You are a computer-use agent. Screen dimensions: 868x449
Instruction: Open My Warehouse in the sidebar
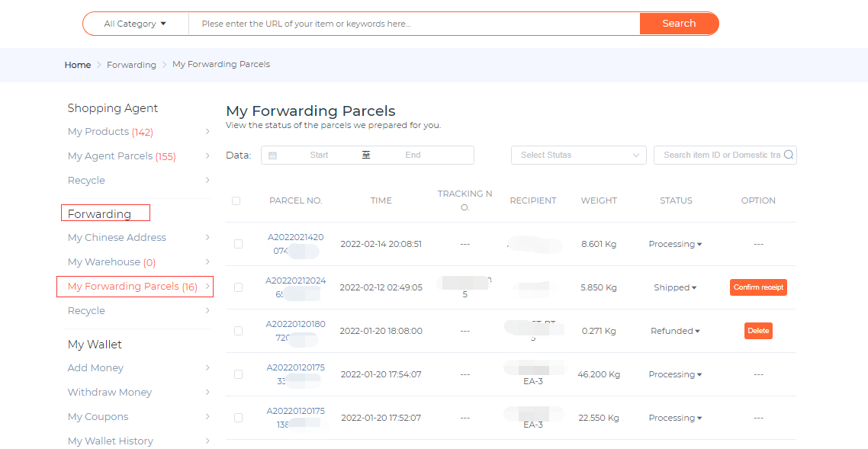click(x=111, y=262)
